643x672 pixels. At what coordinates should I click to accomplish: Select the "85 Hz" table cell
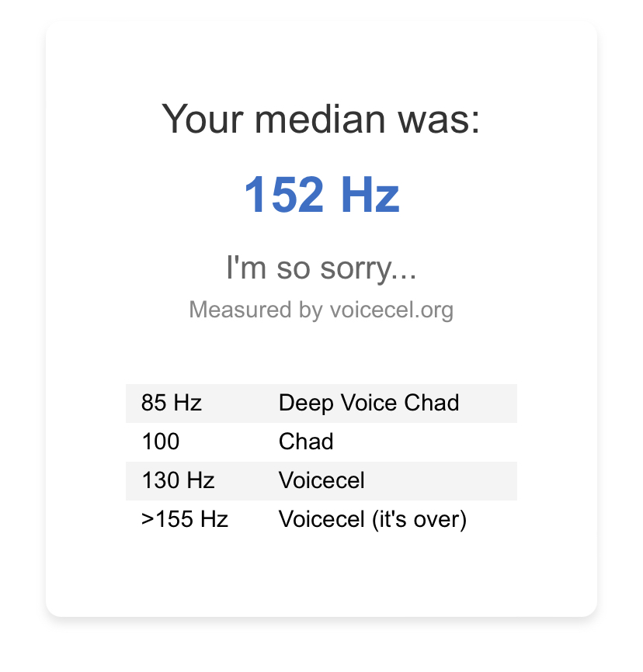(x=172, y=403)
